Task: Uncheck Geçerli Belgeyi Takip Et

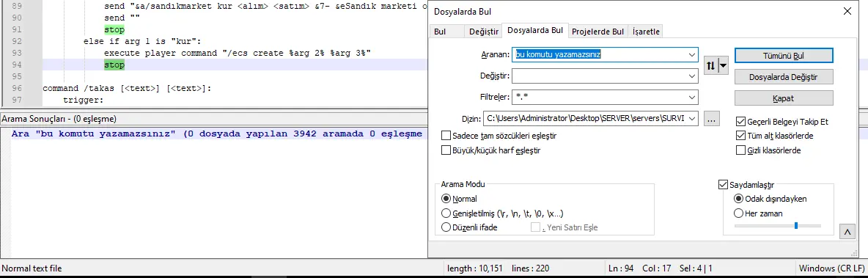Action: 740,121
